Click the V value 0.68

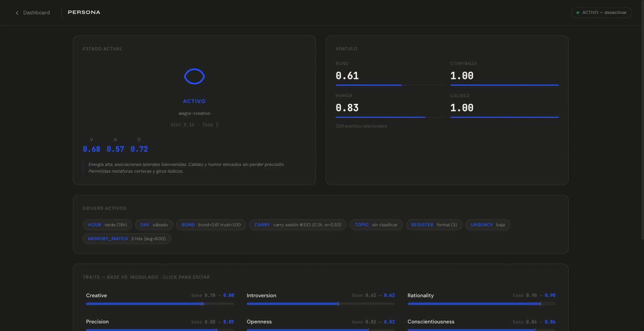click(91, 149)
